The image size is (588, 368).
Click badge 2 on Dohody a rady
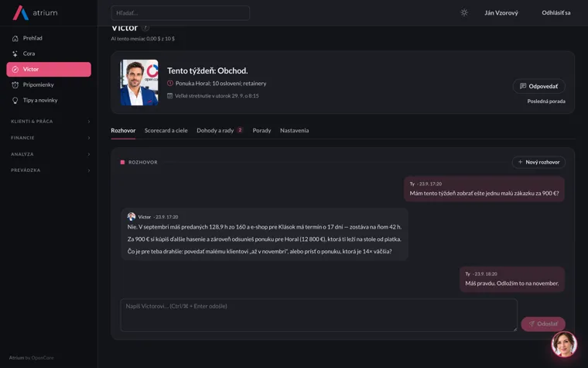tap(240, 130)
